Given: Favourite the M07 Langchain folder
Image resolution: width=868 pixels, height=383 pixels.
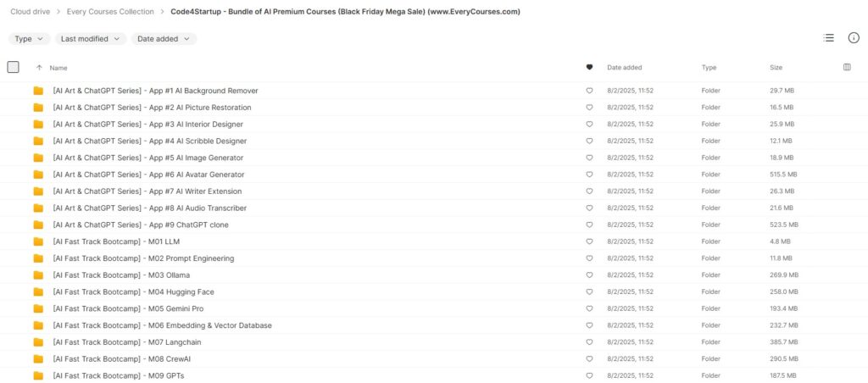Looking at the screenshot, I should [589, 342].
